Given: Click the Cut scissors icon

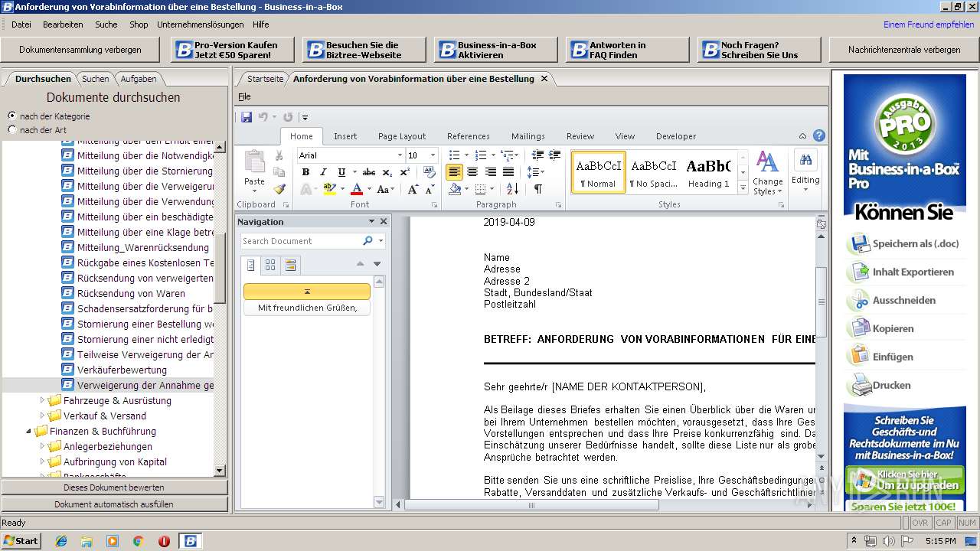Looking at the screenshot, I should pos(279,155).
